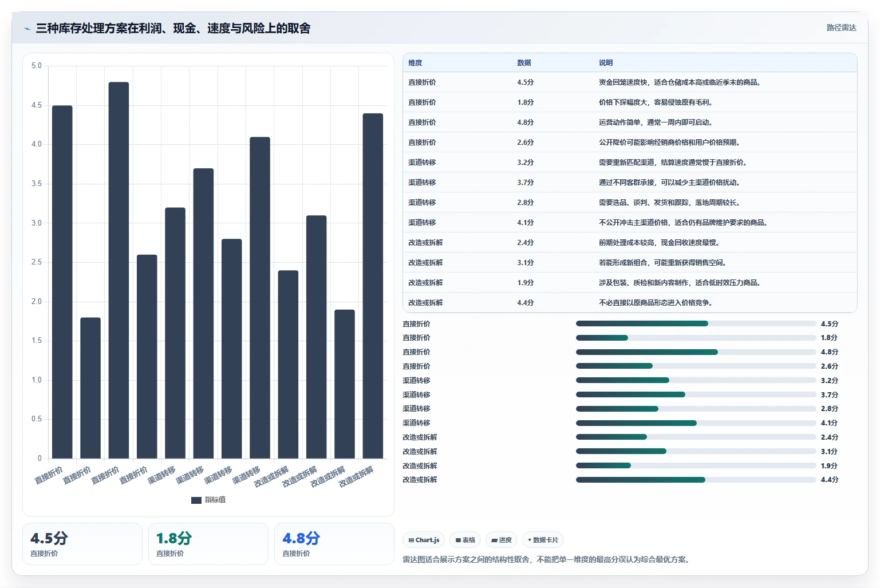Click the 路径雷达 label in header
Image resolution: width=880 pixels, height=588 pixels.
coord(841,27)
